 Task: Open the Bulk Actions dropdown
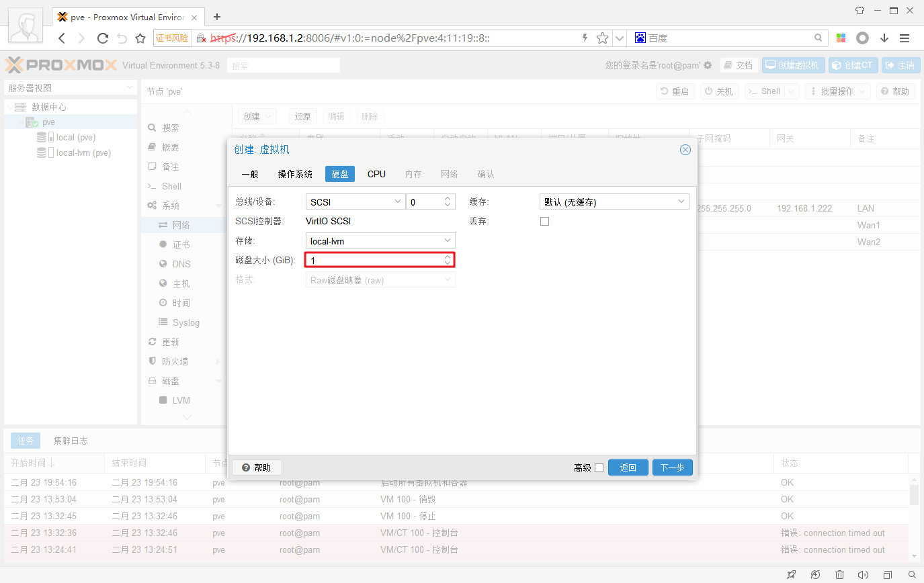point(837,91)
